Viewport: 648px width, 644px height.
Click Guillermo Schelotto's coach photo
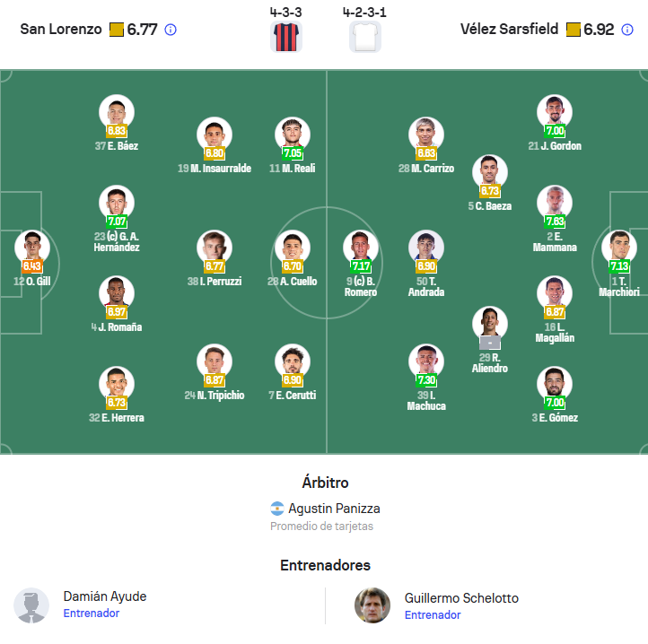click(372, 605)
